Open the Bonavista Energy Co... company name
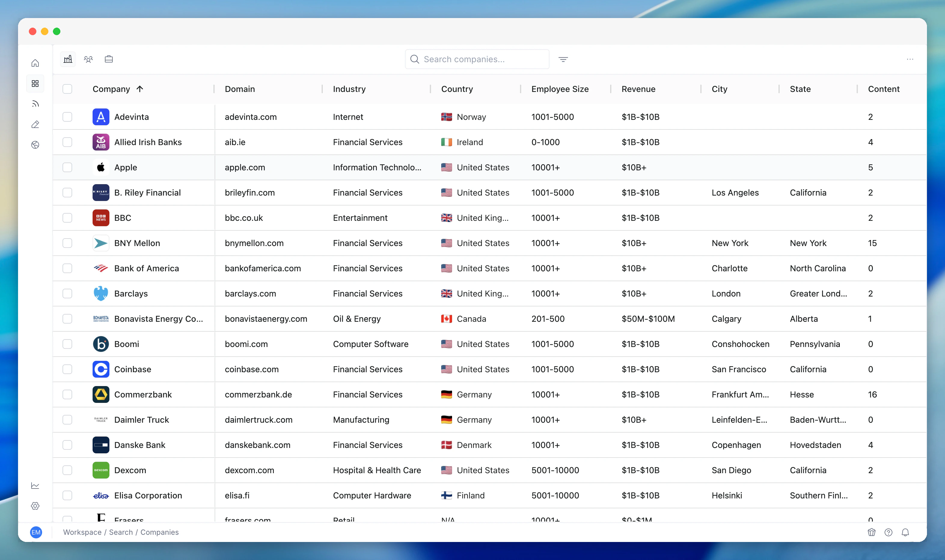945x560 pixels. [x=159, y=319]
